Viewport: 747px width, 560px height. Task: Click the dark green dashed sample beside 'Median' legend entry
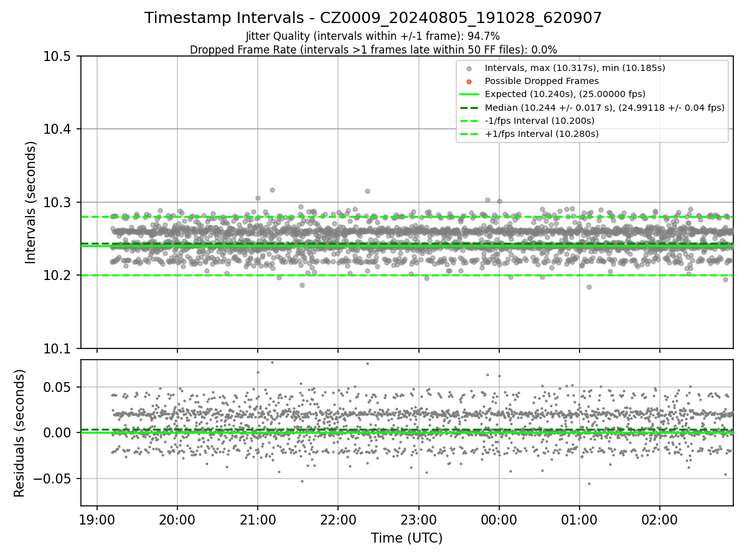(469, 108)
